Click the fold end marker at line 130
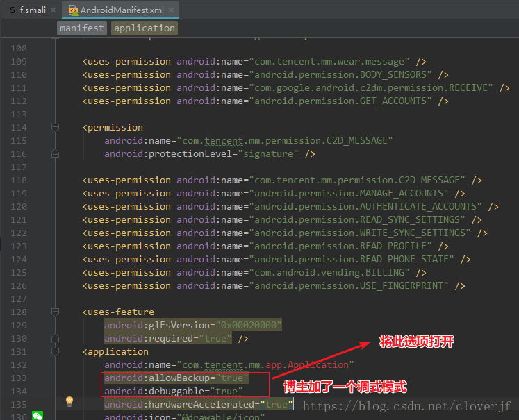The image size is (519, 420). 56,338
